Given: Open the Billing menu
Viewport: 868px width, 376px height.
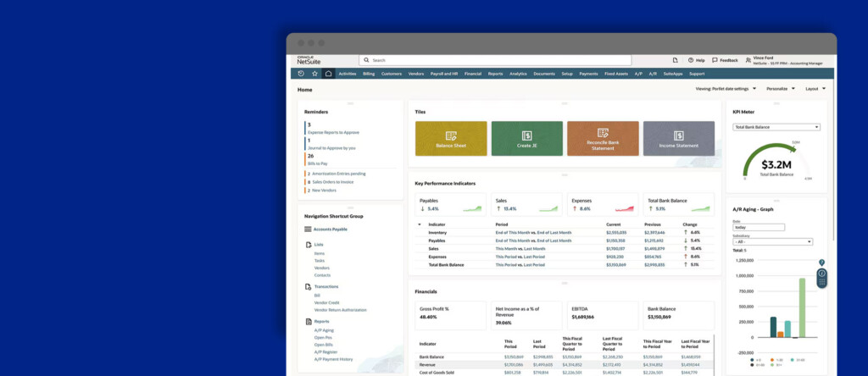Looking at the screenshot, I should (x=369, y=74).
